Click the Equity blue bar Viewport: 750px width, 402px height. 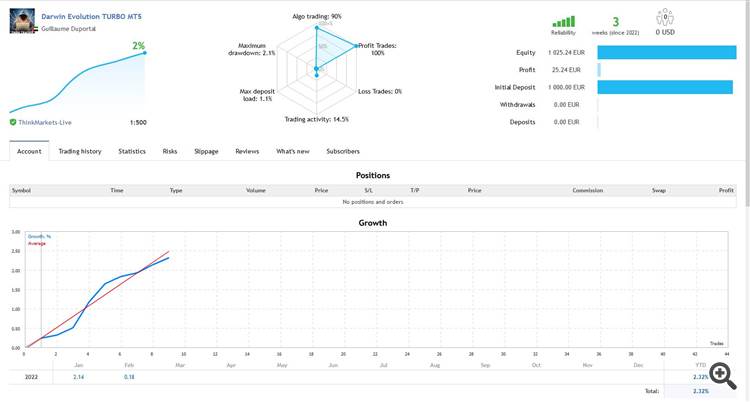(x=667, y=53)
